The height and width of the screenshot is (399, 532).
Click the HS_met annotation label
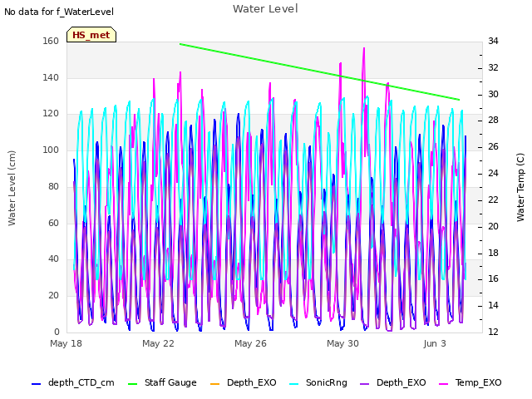pos(91,35)
